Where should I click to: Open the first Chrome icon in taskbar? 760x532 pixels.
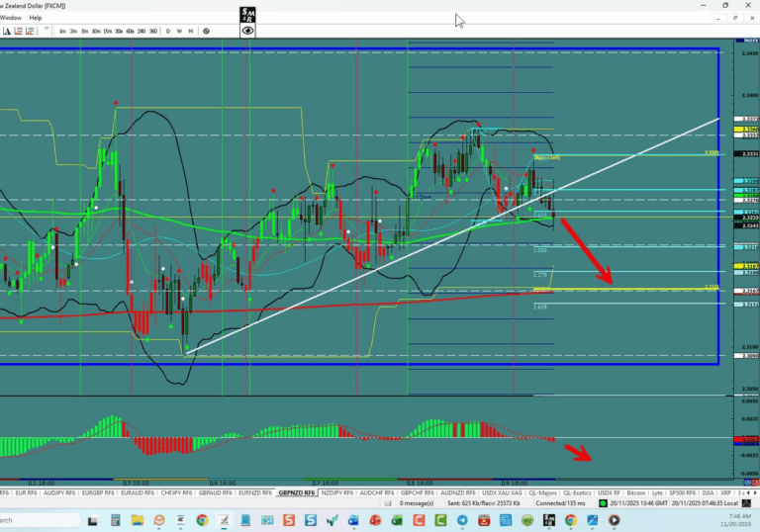202,520
